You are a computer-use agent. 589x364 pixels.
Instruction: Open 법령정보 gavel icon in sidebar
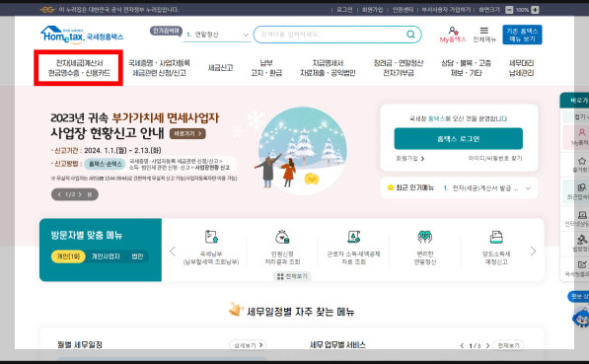click(x=582, y=240)
